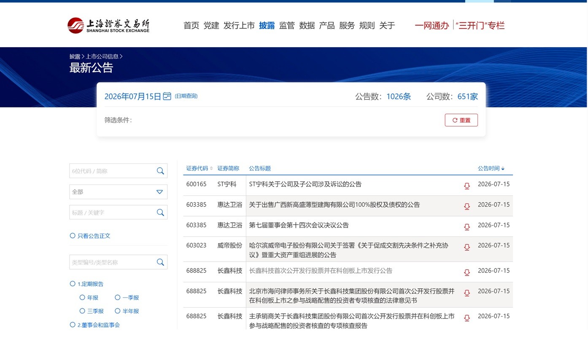Viewport: 588px width, 364px height.
Task: Open the 全部 market dropdown
Action: [x=118, y=192]
